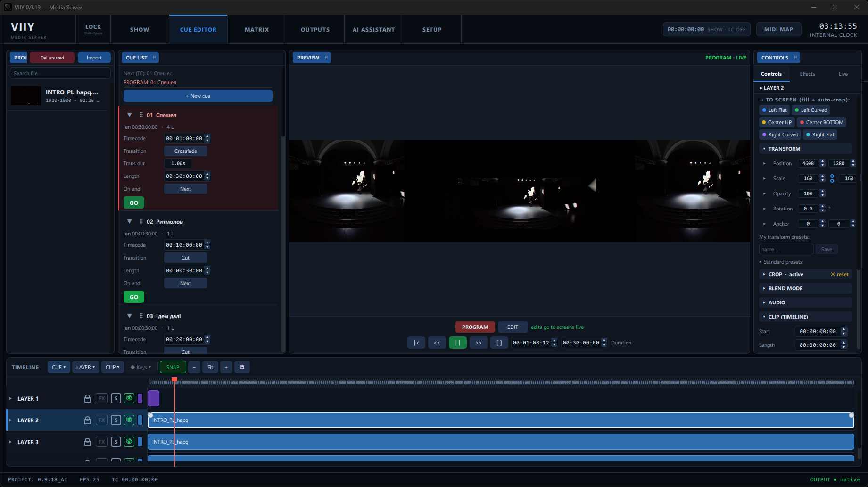868x487 pixels.
Task: Hide LAYER 2 using the eye icon
Action: click(x=129, y=420)
